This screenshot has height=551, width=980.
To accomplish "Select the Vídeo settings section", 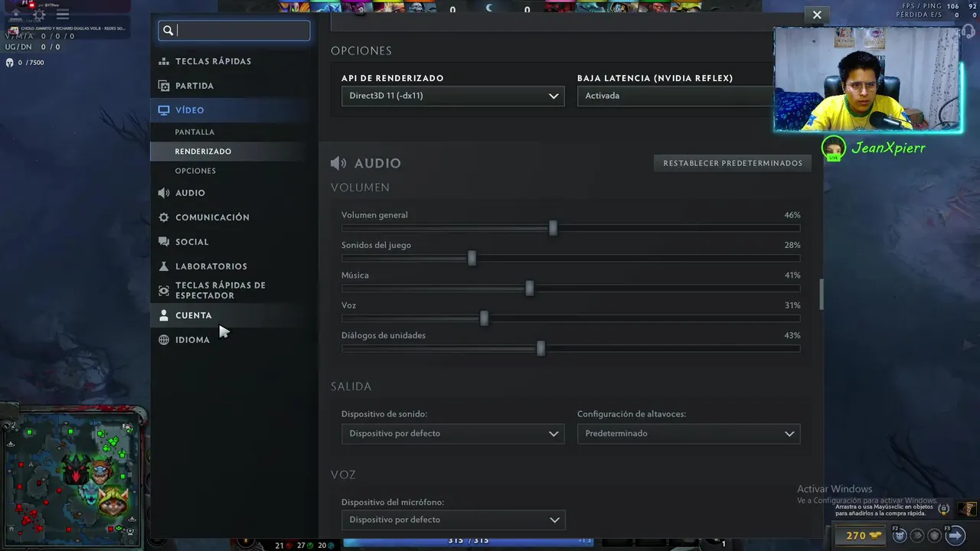I will pyautogui.click(x=234, y=110).
